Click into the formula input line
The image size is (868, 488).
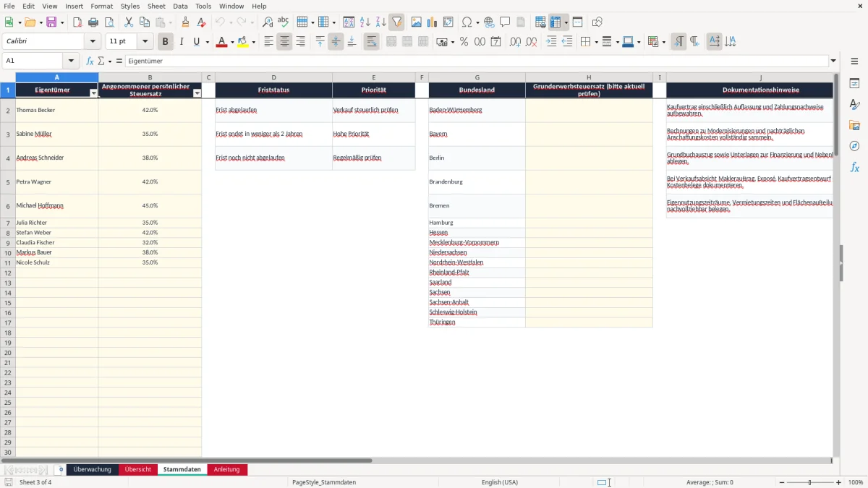click(476, 61)
